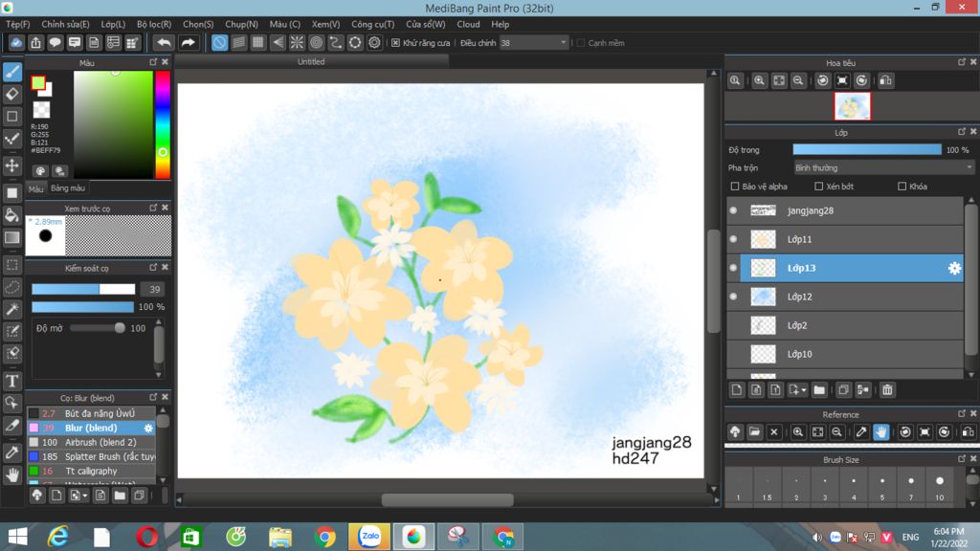Viewport: 980px width, 551px height.
Task: Enable the concentric circle snap guide
Action: pos(316,42)
